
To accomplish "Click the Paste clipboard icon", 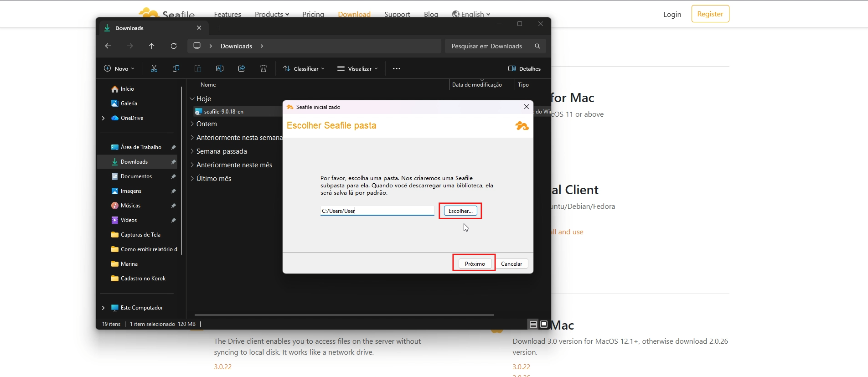I will pyautogui.click(x=198, y=68).
